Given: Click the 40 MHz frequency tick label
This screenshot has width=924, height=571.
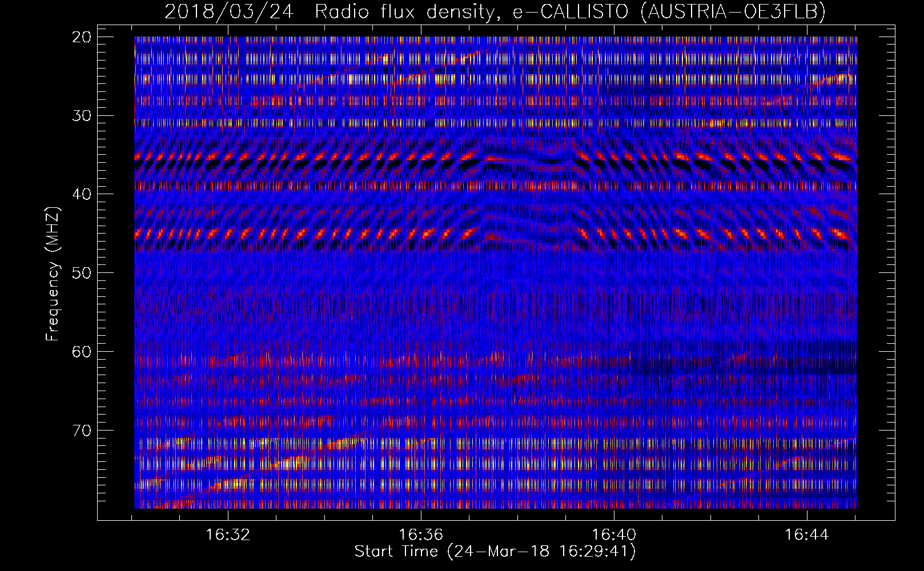Looking at the screenshot, I should click(x=82, y=194).
